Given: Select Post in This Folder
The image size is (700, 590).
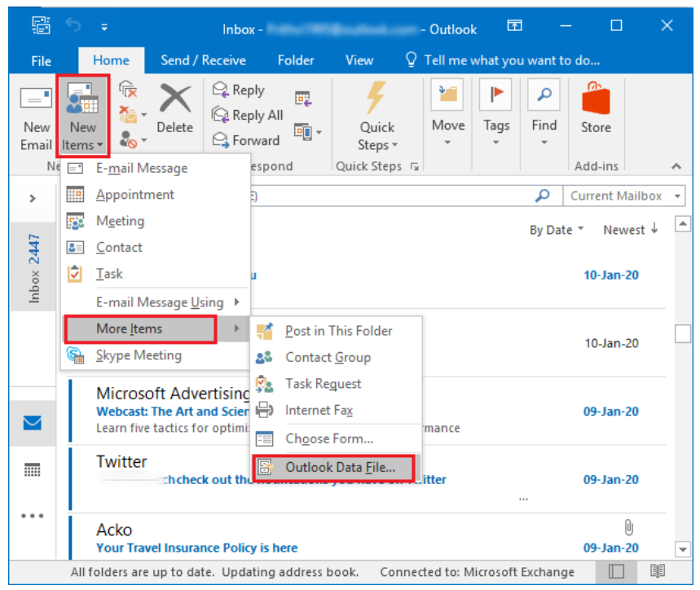Looking at the screenshot, I should coord(337,331).
